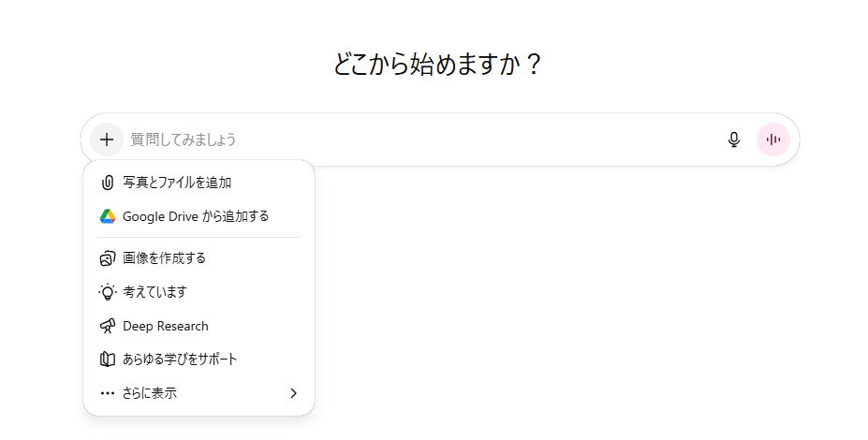
Task: Expand the submenu using the right chevron arrow
Action: click(293, 393)
